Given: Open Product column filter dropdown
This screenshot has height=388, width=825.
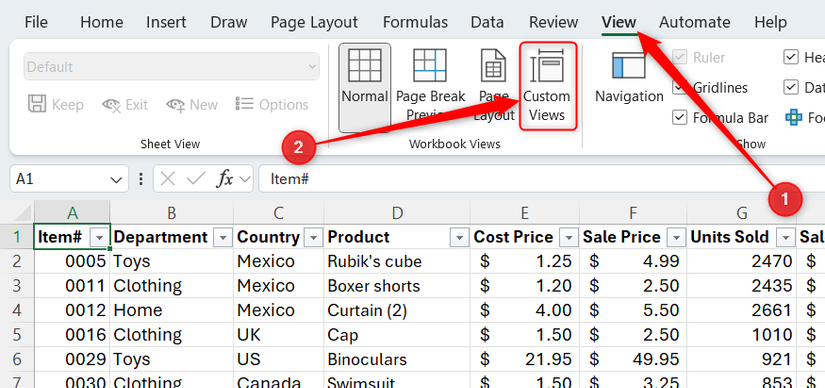Looking at the screenshot, I should 459,238.
